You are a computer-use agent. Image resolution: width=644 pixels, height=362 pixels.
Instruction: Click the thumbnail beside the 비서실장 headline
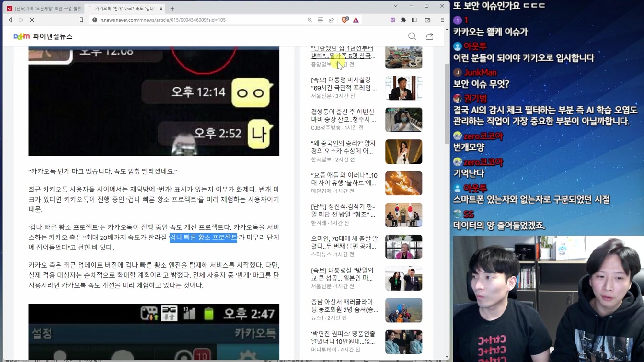pos(403,88)
